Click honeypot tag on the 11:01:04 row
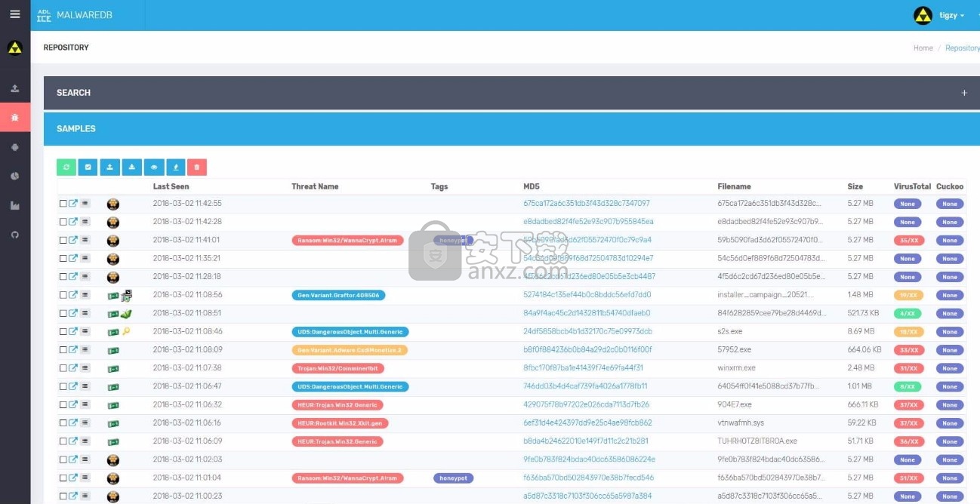980x504 pixels. point(453,478)
